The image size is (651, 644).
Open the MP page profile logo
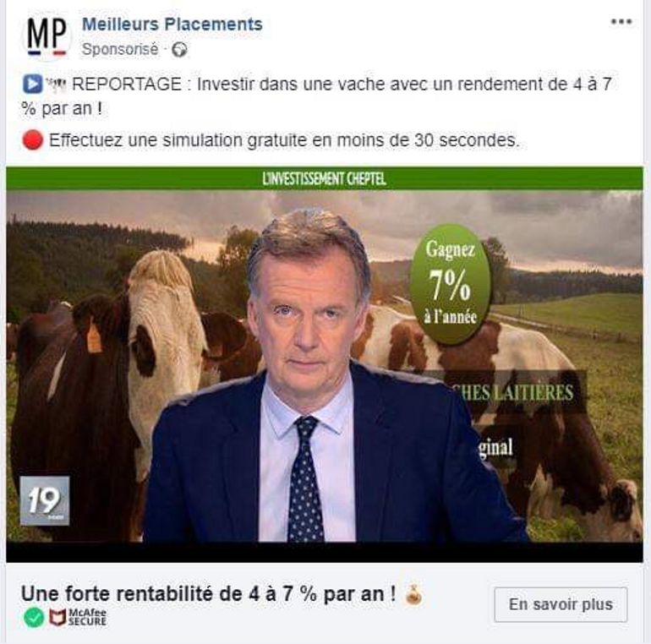pyautogui.click(x=46, y=37)
